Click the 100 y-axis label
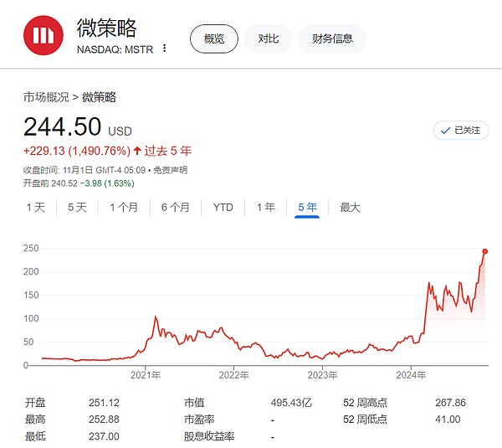 coord(31,318)
